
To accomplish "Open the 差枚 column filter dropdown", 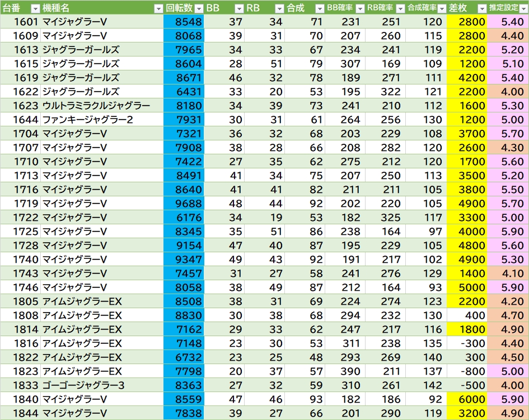I will 482,9.
